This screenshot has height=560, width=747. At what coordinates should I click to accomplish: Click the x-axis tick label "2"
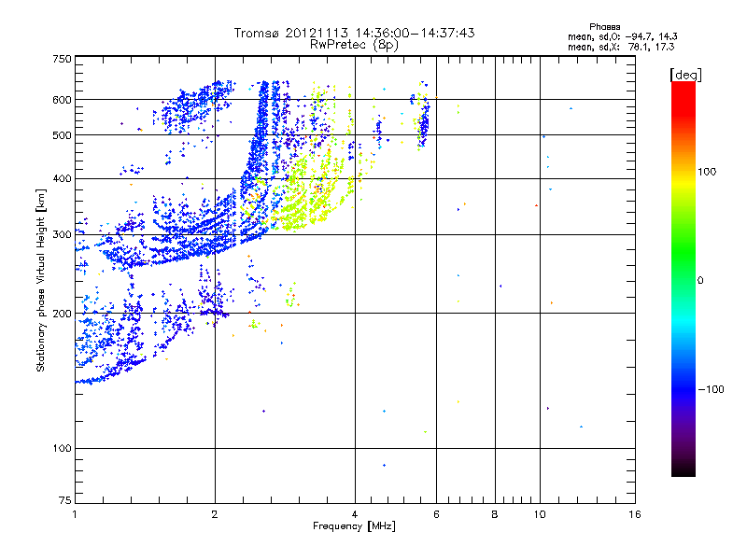coord(215,514)
